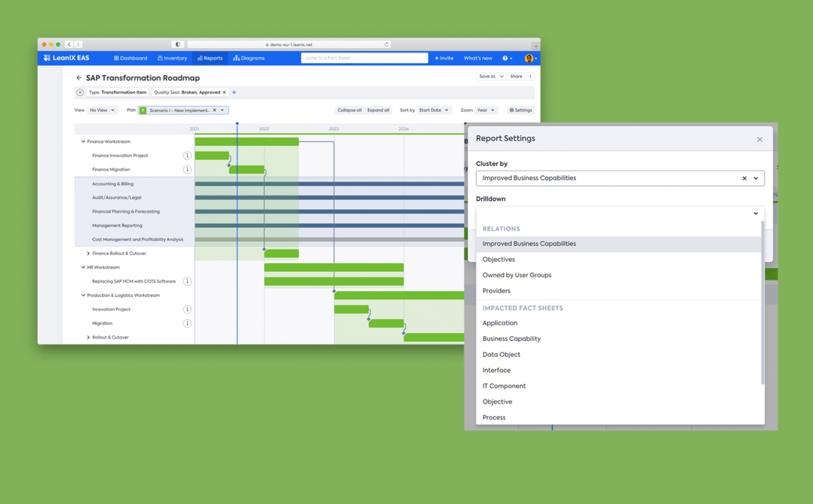
Task: Click the Type: Transformation Item filter chip
Action: coord(117,92)
